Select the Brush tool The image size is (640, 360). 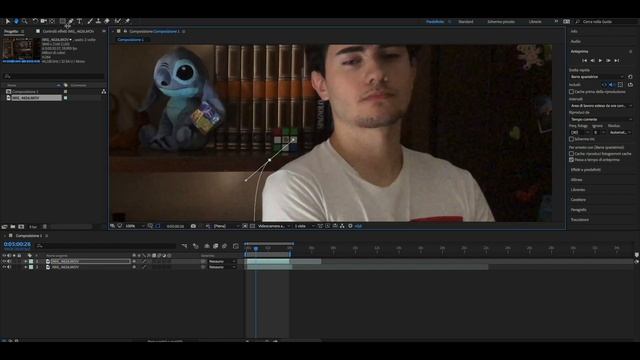[x=90, y=21]
